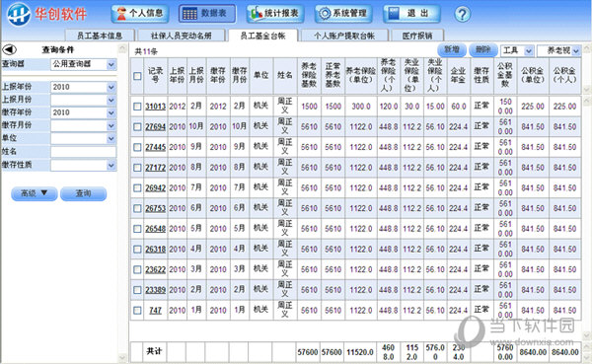Toggle the select-all header checkbox
This screenshot has height=364, width=592.
(x=137, y=76)
